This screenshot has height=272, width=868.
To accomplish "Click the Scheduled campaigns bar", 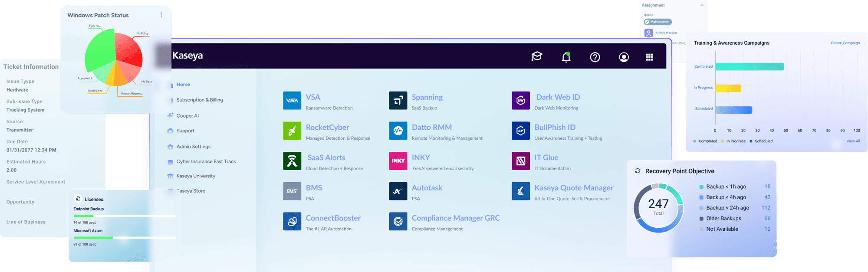I will coord(734,110).
